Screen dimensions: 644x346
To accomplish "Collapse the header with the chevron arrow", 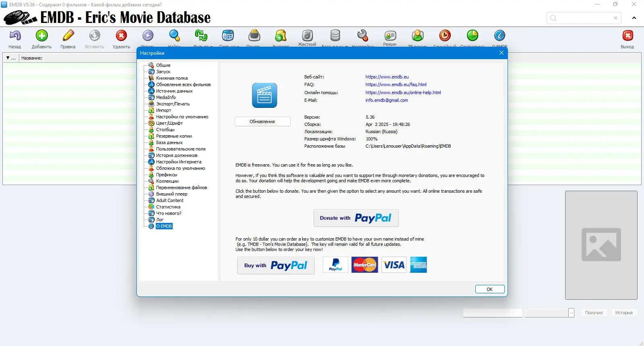I will click(634, 18).
